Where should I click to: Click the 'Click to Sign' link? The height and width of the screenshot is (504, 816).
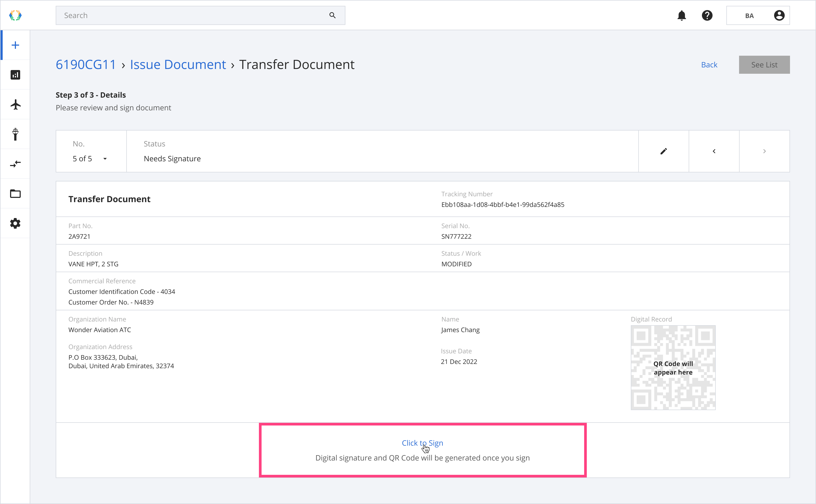tap(422, 443)
